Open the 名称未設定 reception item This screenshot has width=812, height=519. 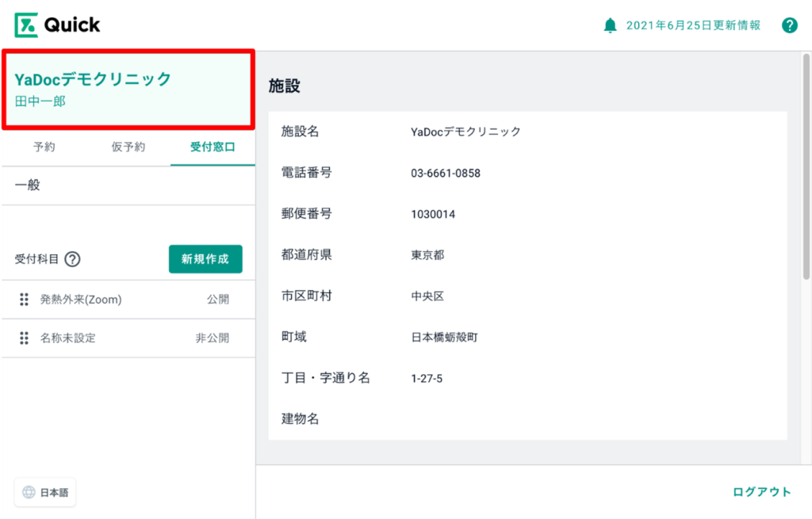68,338
